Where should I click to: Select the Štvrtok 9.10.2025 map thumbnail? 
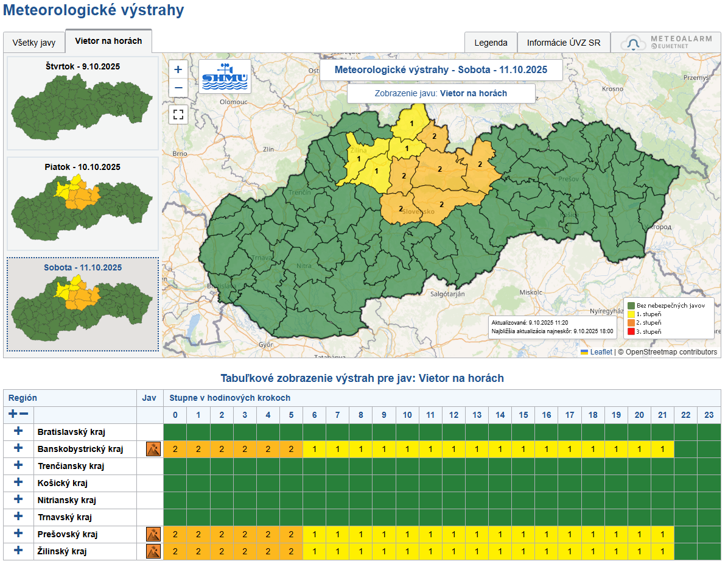click(x=83, y=104)
